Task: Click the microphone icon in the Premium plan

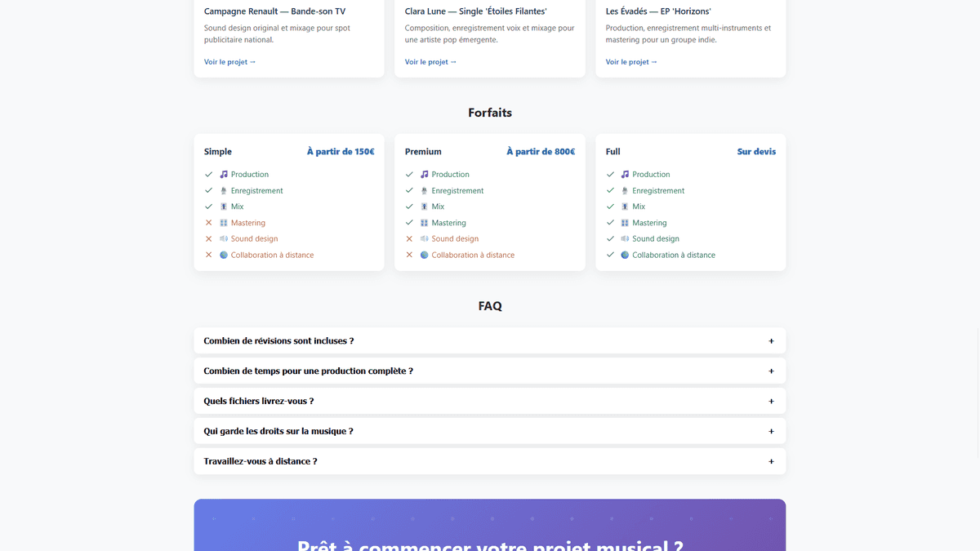Action: tap(425, 190)
